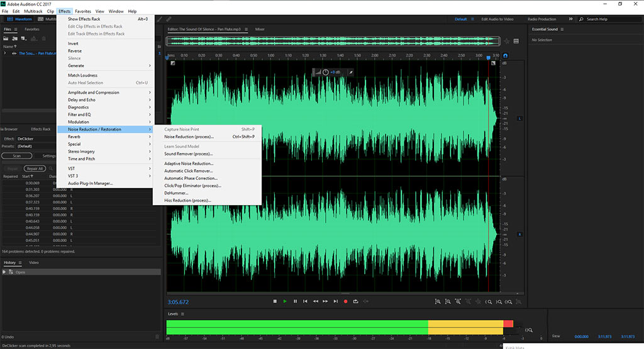
Task: Expand the Pan Flute file entry in Files
Action: [x=5, y=53]
